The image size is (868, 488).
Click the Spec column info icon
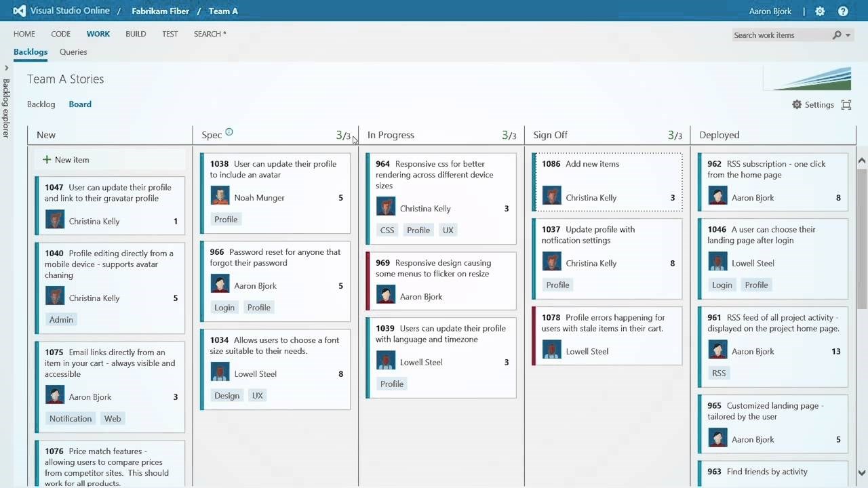[x=229, y=132]
